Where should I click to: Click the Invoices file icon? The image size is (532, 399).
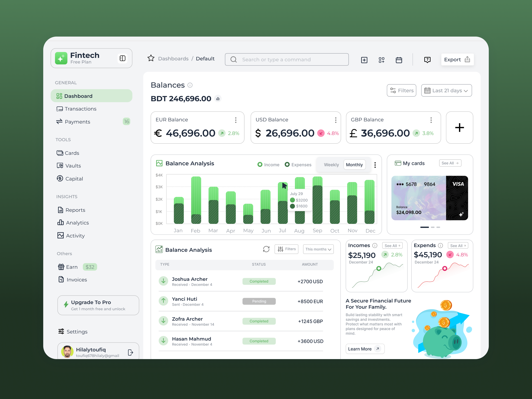pos(61,279)
